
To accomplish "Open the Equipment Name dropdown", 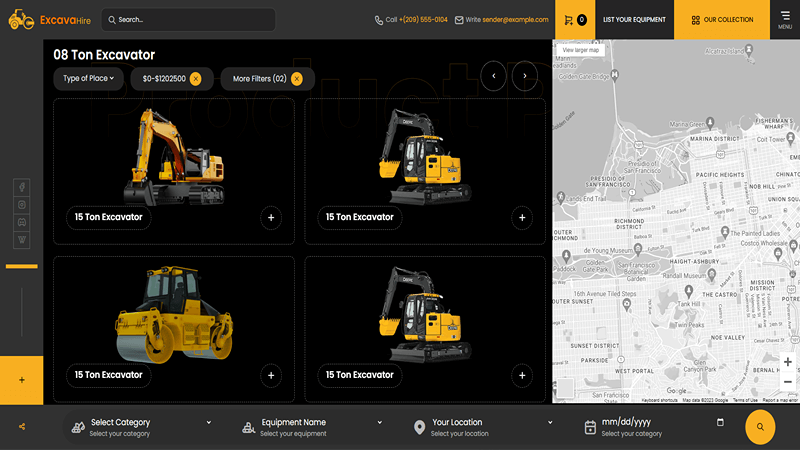I will [312, 427].
